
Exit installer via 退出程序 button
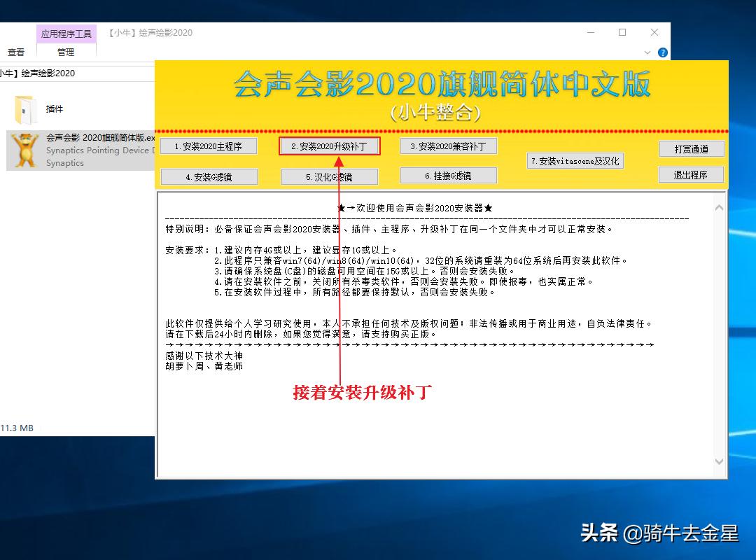691,175
